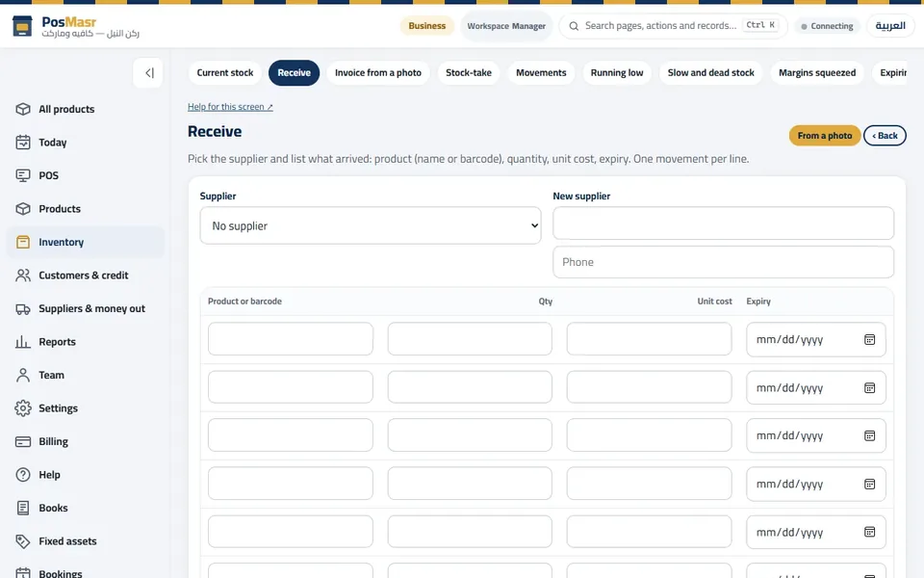Show the Slow and dead stock tab

click(x=710, y=72)
